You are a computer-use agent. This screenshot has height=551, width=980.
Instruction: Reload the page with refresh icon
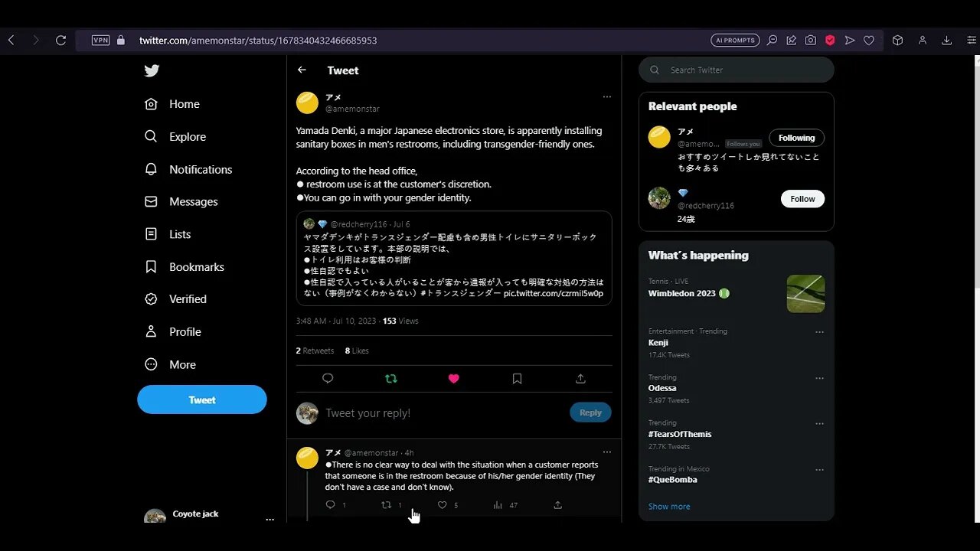coord(60,40)
